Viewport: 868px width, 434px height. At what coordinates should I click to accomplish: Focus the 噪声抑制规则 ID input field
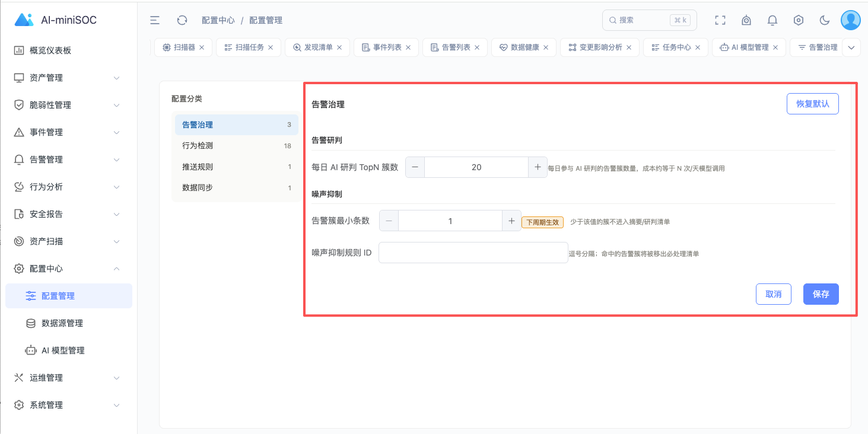click(x=473, y=253)
